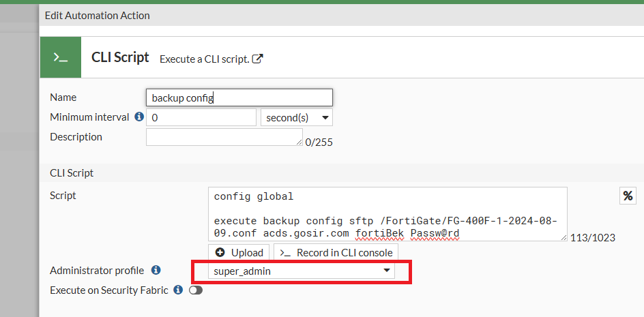Image resolution: width=644 pixels, height=317 pixels.
Task: Click info icon next to Execute on Security Fabric
Action: click(x=178, y=290)
